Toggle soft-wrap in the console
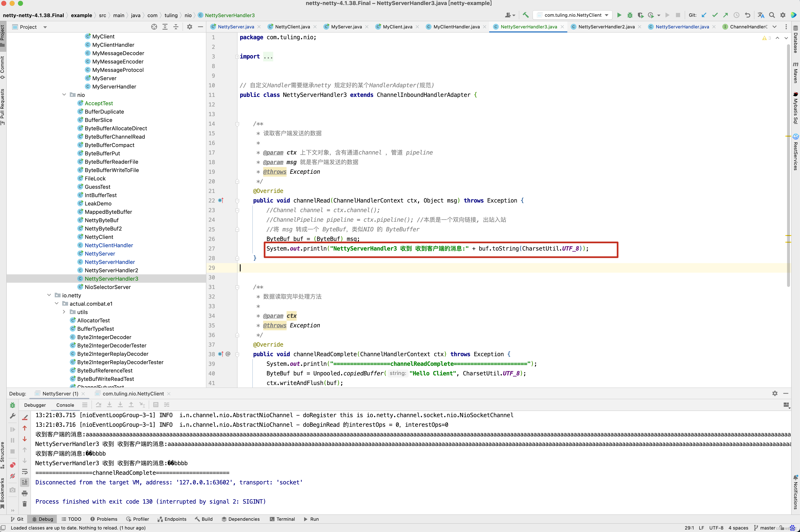This screenshot has height=532, width=800. (x=24, y=471)
